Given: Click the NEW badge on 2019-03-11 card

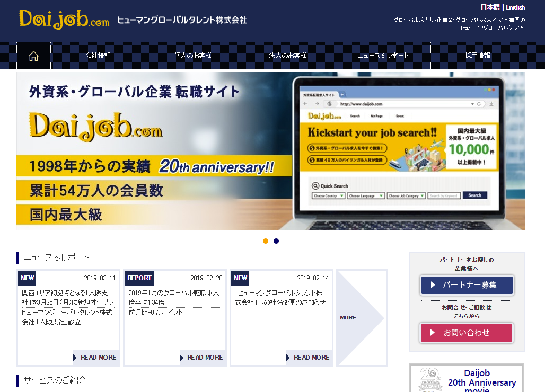Looking at the screenshot, I should 27,278.
